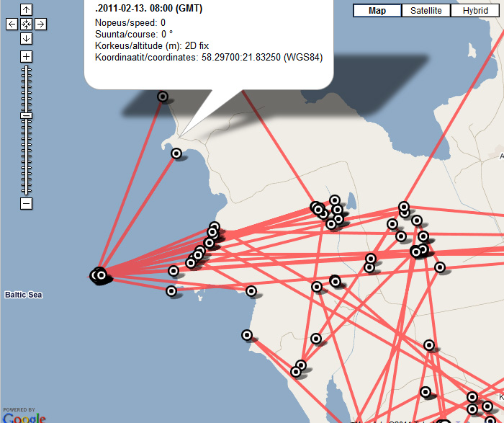Viewport: 504px width, 423px height.
Task: Zoom out with the minus button
Action: click(x=26, y=204)
